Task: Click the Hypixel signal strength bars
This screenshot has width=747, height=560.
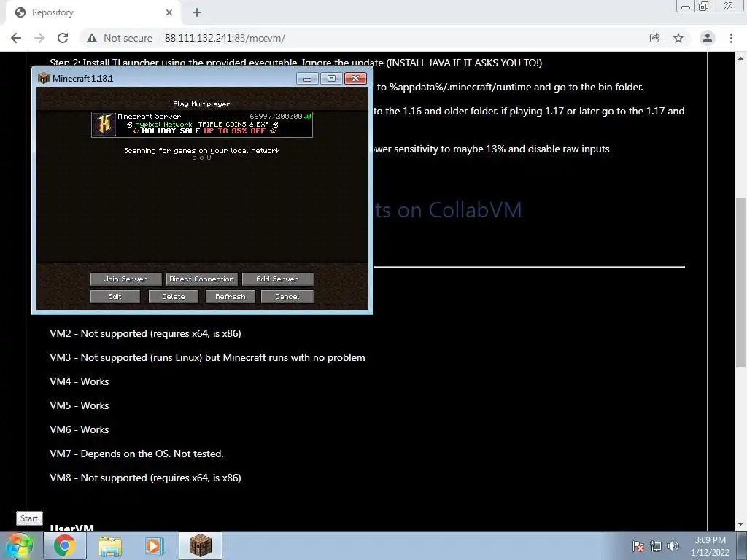Action: click(308, 116)
